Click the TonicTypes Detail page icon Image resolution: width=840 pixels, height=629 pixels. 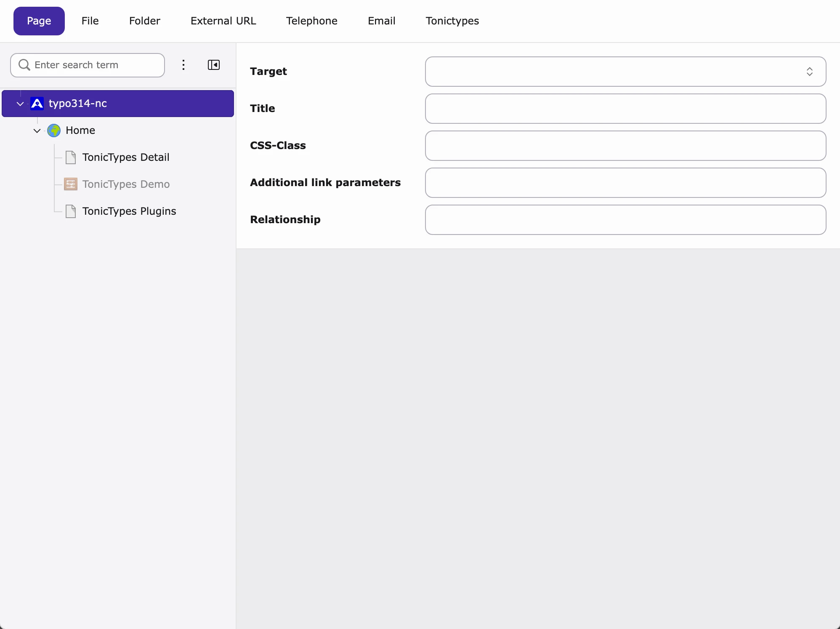(x=71, y=157)
